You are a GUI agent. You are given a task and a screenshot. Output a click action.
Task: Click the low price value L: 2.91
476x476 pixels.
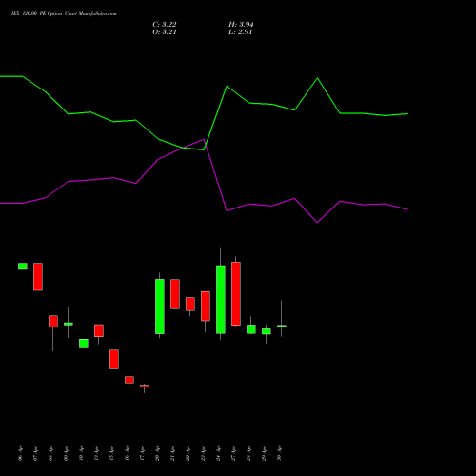240,32
